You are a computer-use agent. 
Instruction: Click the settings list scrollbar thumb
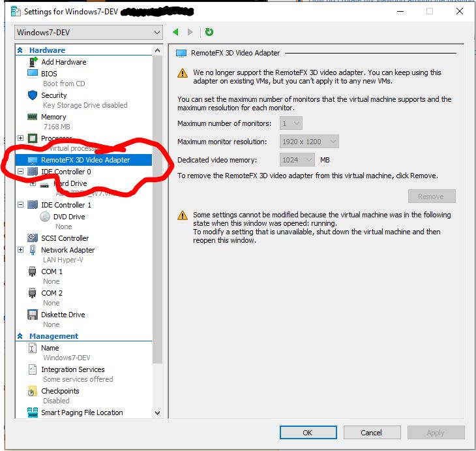(157, 210)
